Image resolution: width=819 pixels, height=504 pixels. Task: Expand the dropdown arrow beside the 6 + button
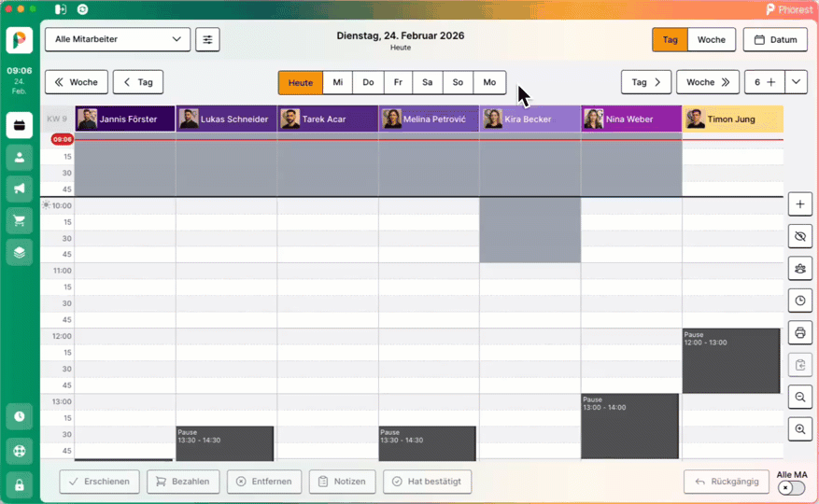point(796,82)
